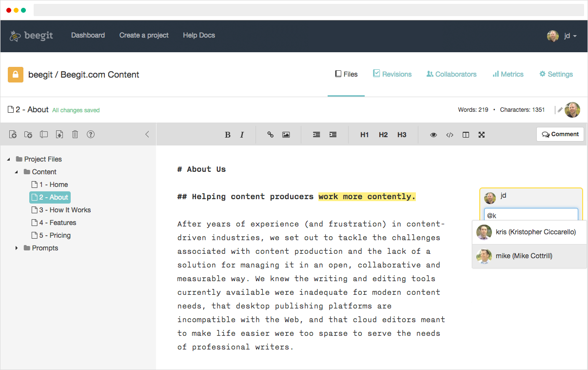Screen dimensions: 588x370
Task: Expand the Prompts folder triangle
Action: click(x=17, y=248)
